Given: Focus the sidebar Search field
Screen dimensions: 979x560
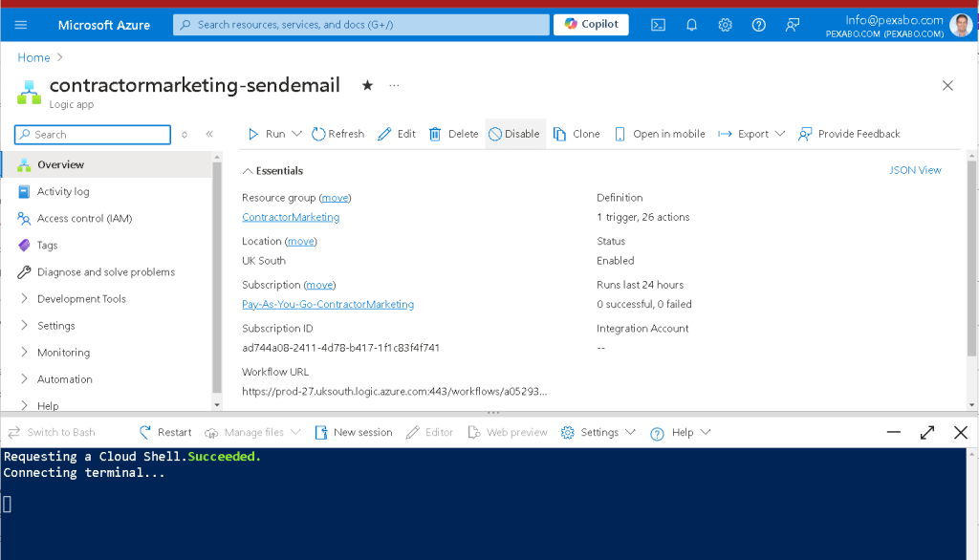Looking at the screenshot, I should 93,134.
